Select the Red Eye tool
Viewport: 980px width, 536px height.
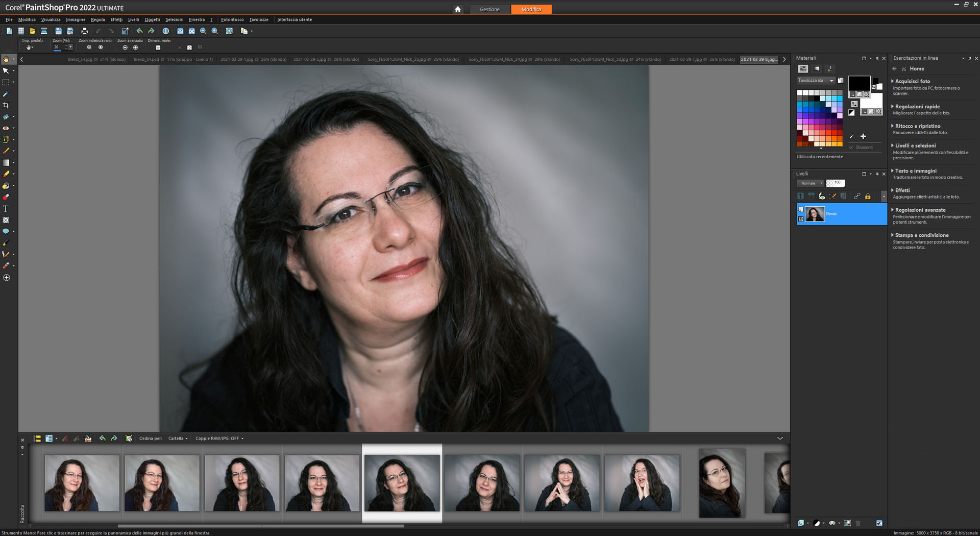tap(6, 128)
